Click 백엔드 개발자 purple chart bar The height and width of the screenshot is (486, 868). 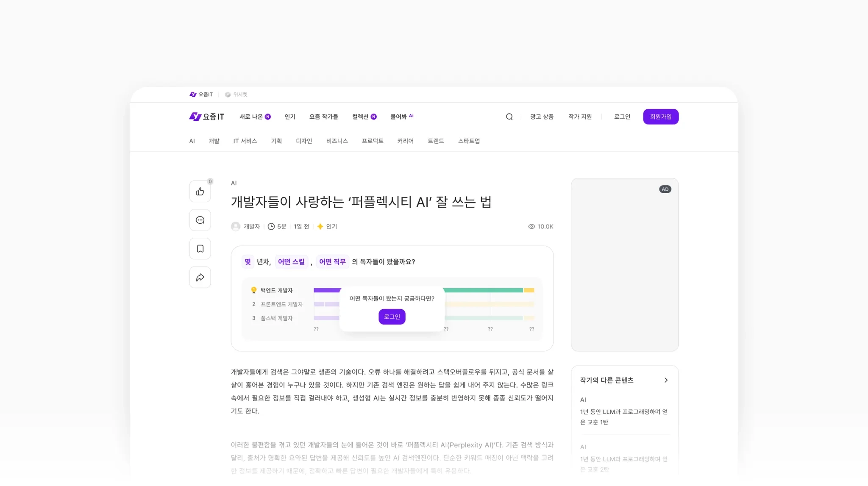tap(327, 290)
